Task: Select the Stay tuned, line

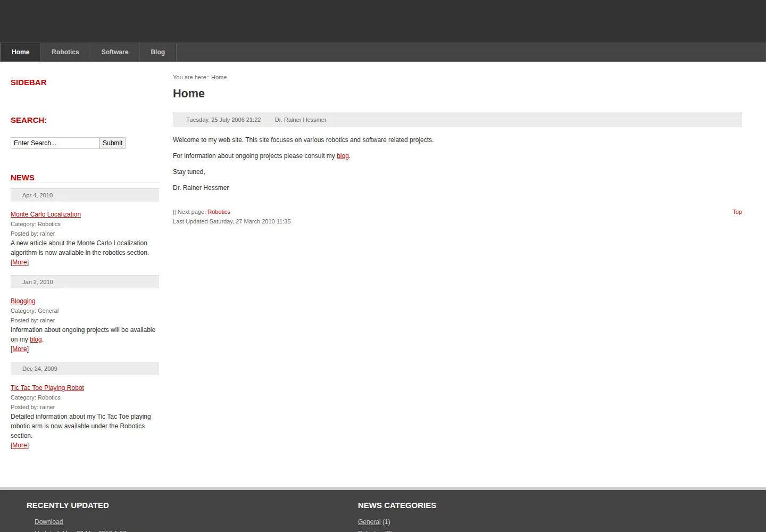Action: (x=189, y=172)
